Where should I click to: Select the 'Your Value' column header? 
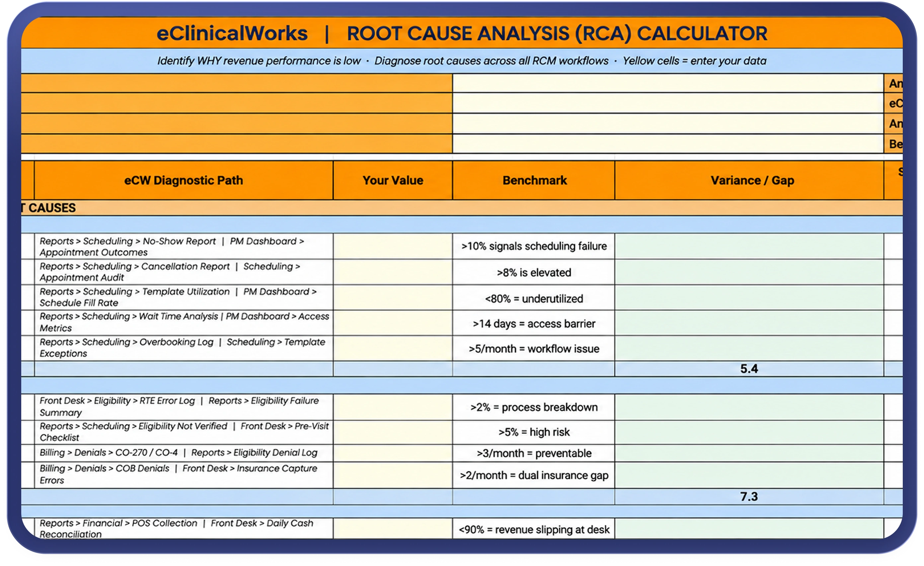(x=393, y=180)
